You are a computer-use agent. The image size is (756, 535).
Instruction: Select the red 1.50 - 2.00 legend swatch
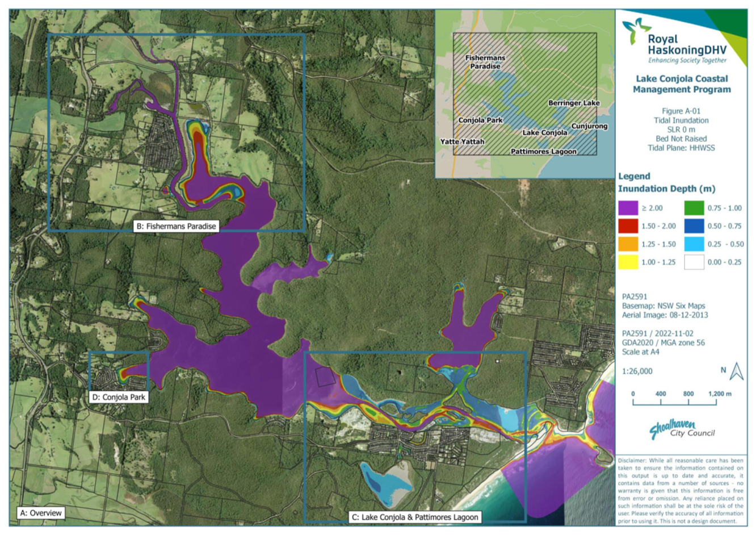pos(628,226)
